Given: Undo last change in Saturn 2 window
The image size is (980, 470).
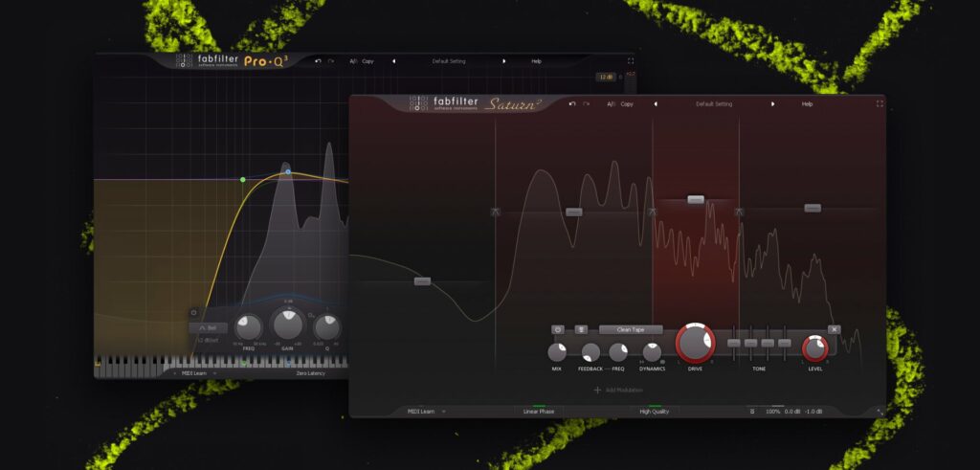Looking at the screenshot, I should click(x=572, y=103).
